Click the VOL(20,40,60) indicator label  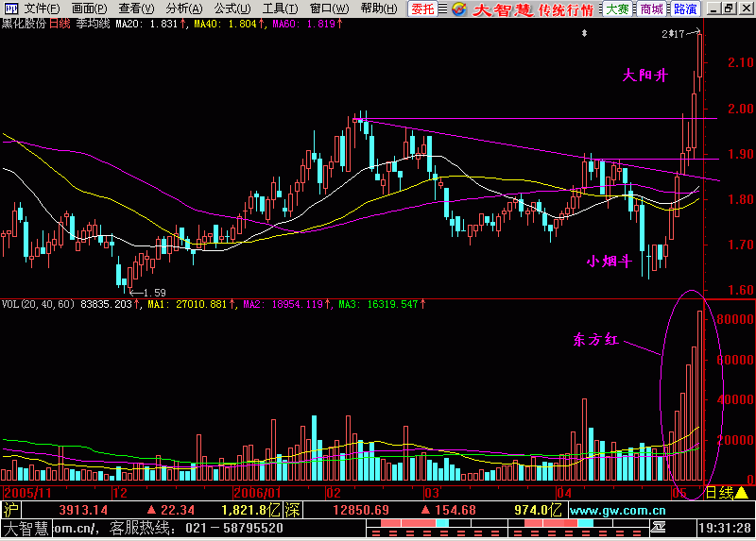(x=40, y=305)
